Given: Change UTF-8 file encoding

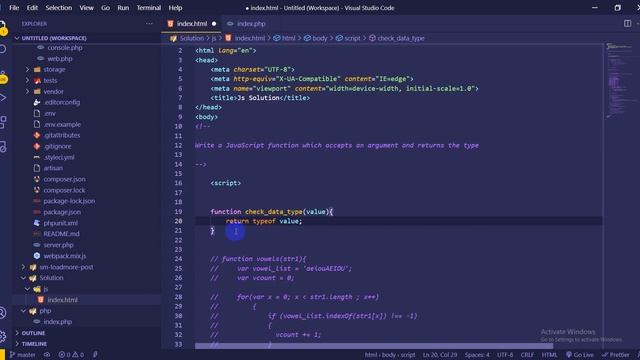Looking at the screenshot, I should point(505,355).
